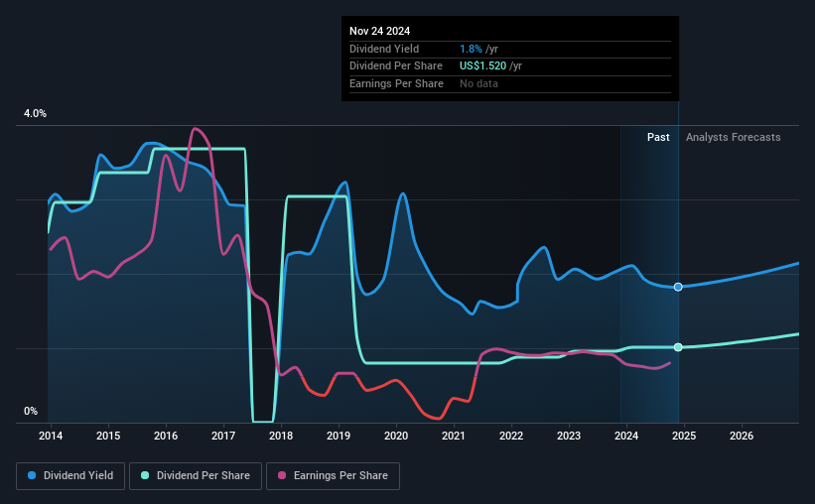Click the 'No data' earnings value
The image size is (815, 504).
[478, 83]
